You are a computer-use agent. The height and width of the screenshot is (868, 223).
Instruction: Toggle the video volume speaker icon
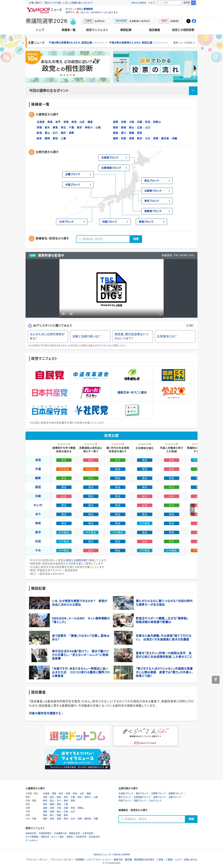tap(71, 314)
